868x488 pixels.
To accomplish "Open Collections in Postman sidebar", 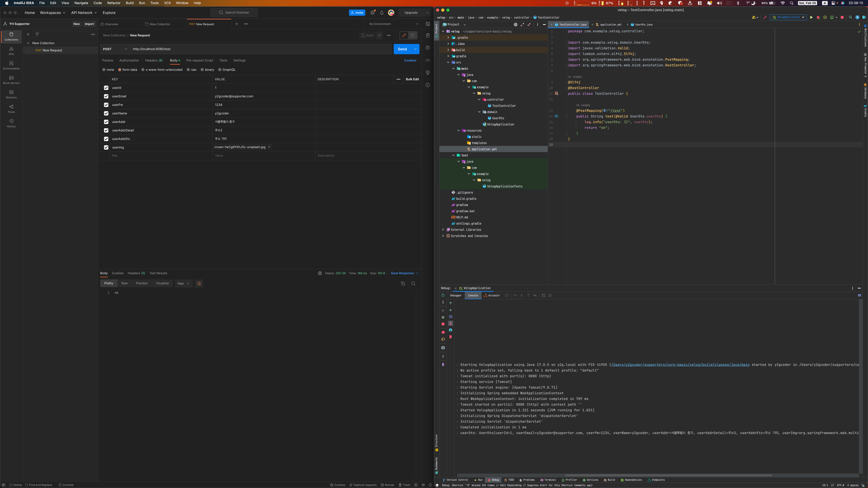I will (x=11, y=36).
